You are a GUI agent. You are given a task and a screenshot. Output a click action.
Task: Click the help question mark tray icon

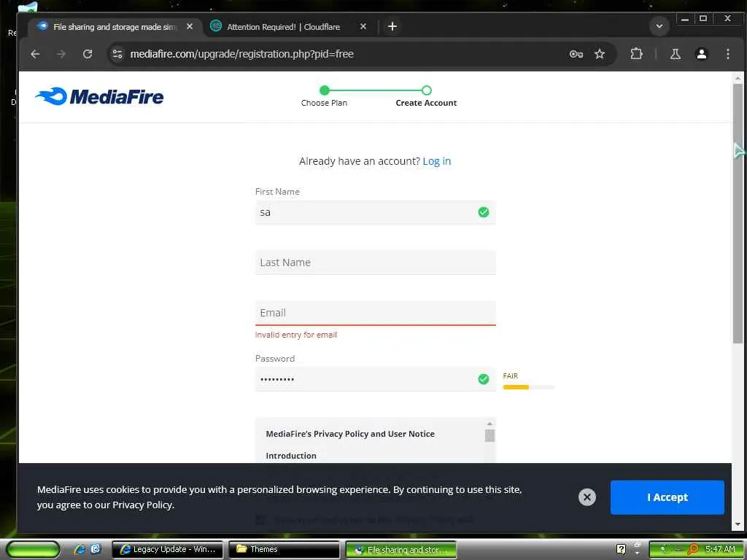point(621,550)
